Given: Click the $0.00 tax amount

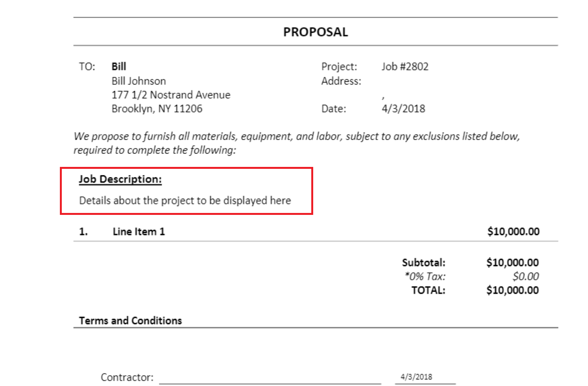Looking at the screenshot, I should (x=526, y=276).
